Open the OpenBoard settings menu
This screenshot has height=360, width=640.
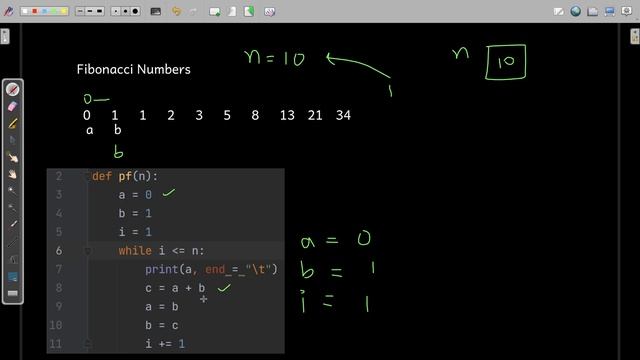(627, 11)
